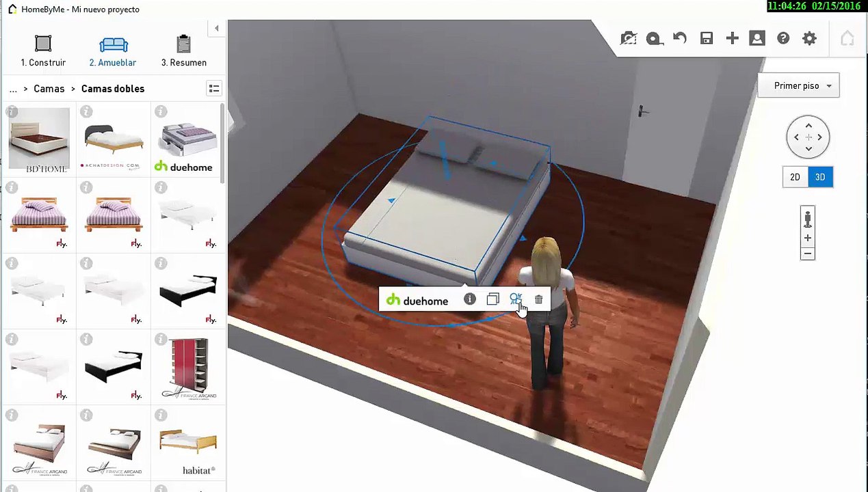Screen dimensions: 868x492
Task: Pan camera down with navigation arrow
Action: [808, 148]
